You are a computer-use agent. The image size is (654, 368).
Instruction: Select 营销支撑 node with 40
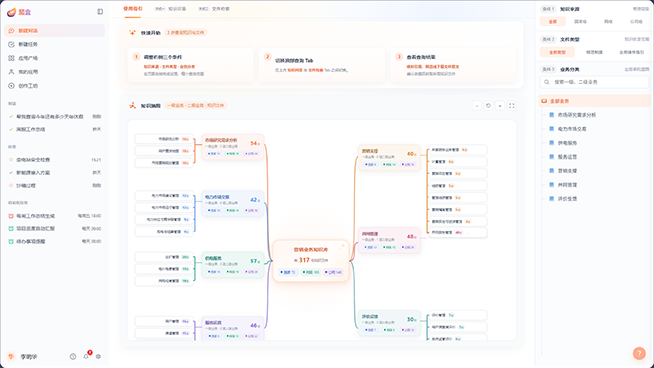[x=389, y=157]
